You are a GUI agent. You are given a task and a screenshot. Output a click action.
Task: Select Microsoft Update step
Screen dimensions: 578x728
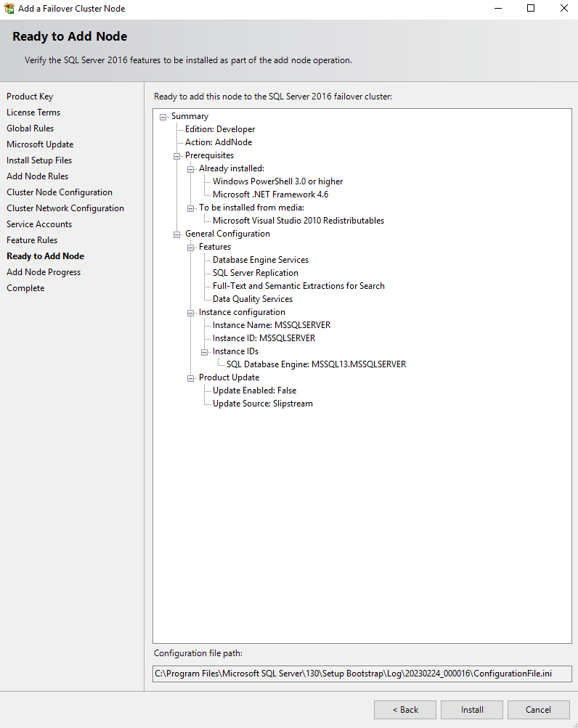[x=40, y=144]
